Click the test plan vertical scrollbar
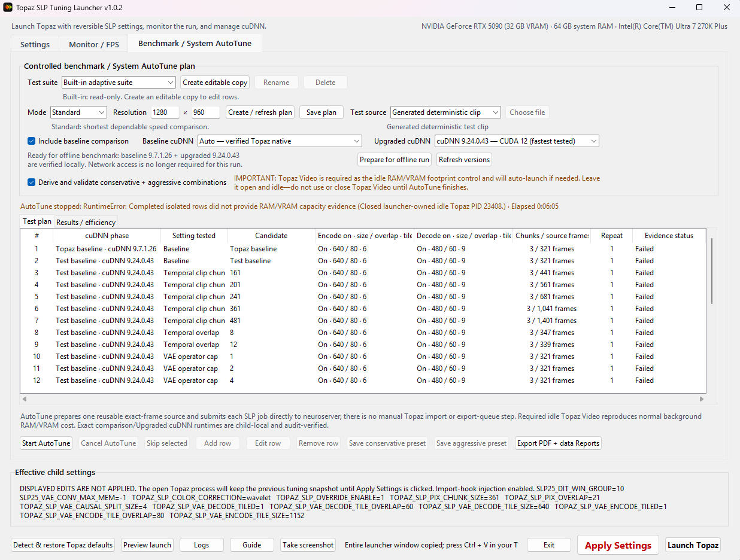This screenshot has width=740, height=560. 712,270
